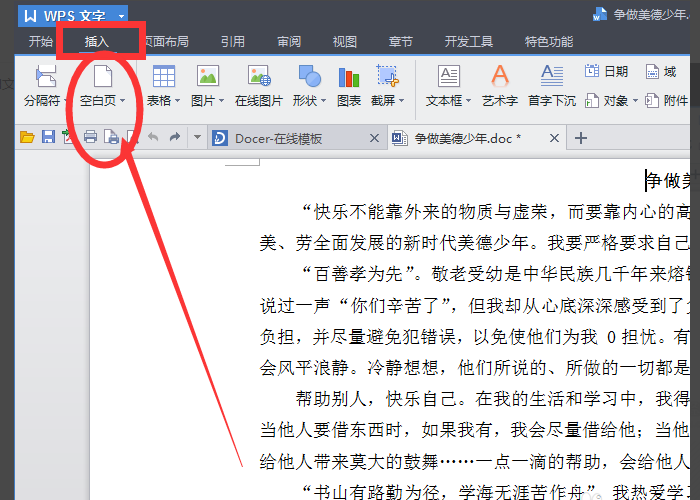Open 在线图片 online pictures
The image size is (700, 500).
259,76
